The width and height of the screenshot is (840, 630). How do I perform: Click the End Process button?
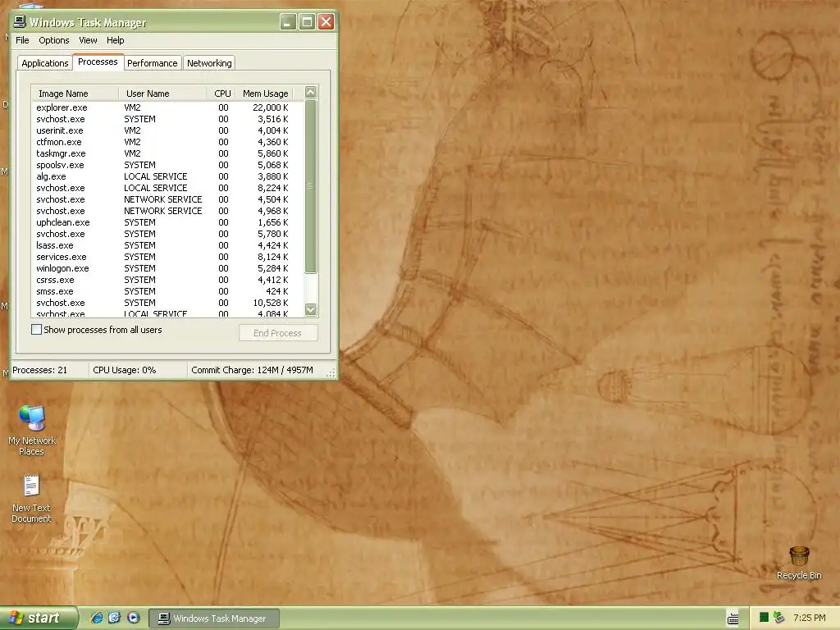278,333
